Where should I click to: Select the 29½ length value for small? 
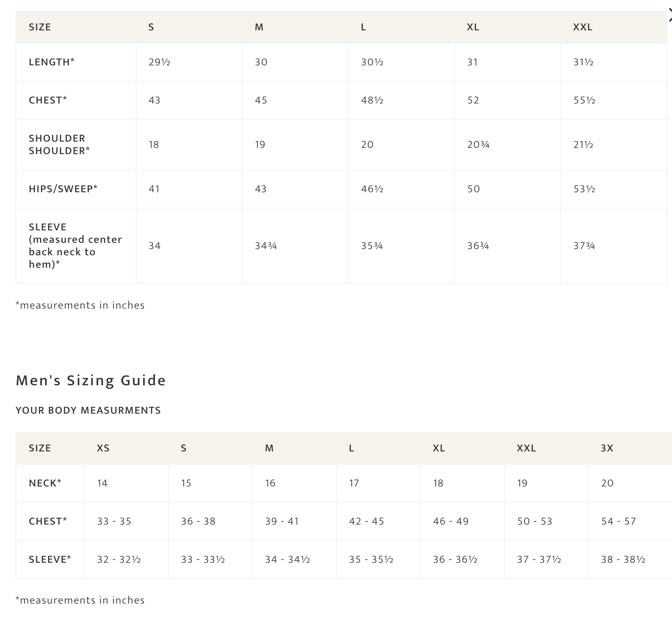(x=159, y=62)
